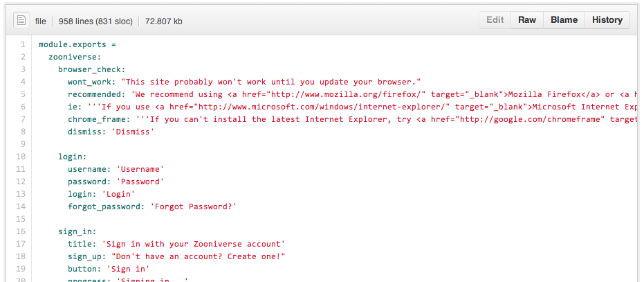Highlight line number 16
The image size is (644, 282).
coord(21,231)
